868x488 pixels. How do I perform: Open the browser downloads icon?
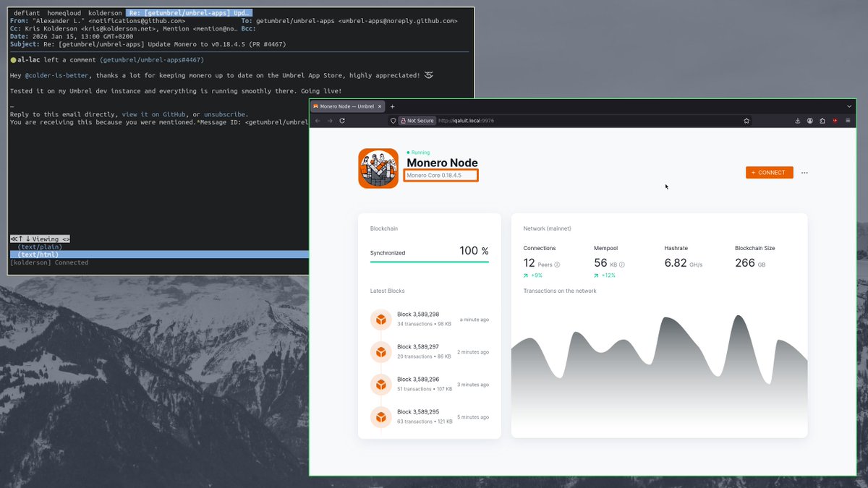(798, 121)
